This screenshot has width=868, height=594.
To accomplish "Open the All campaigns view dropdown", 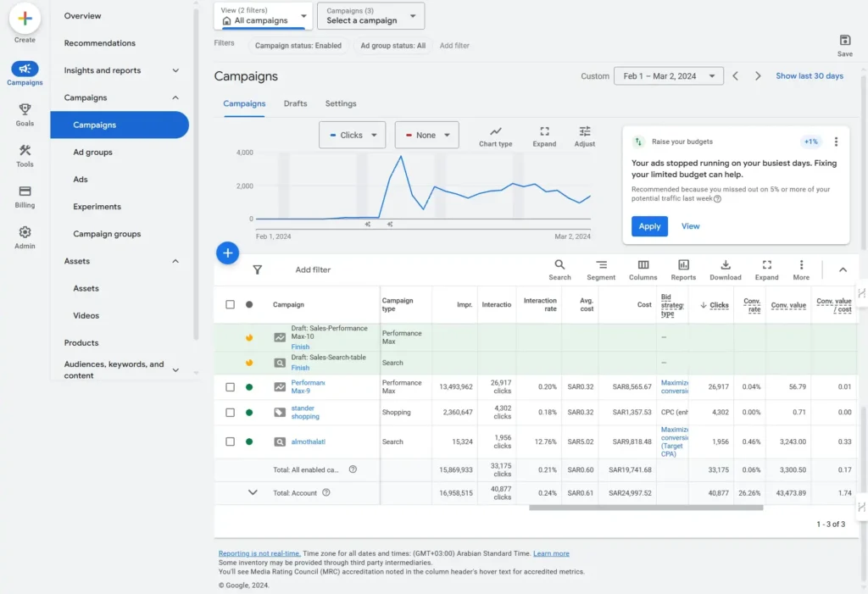I will (x=264, y=16).
